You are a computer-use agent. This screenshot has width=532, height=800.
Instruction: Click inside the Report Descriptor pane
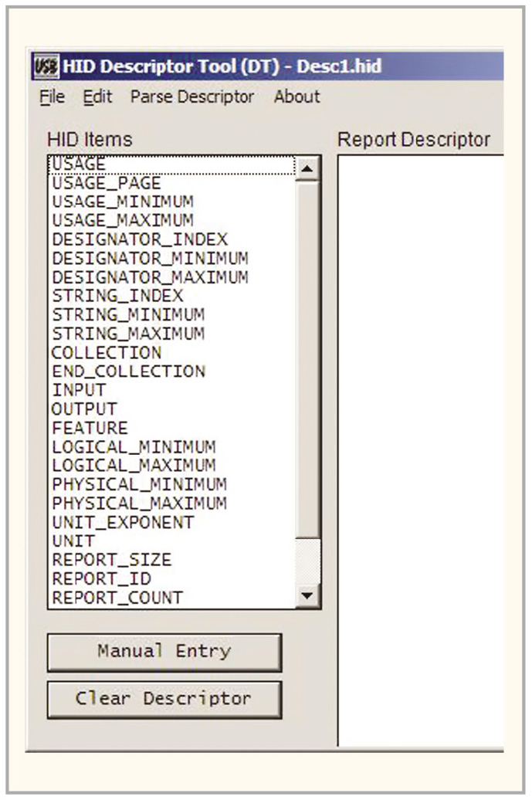coord(421,448)
